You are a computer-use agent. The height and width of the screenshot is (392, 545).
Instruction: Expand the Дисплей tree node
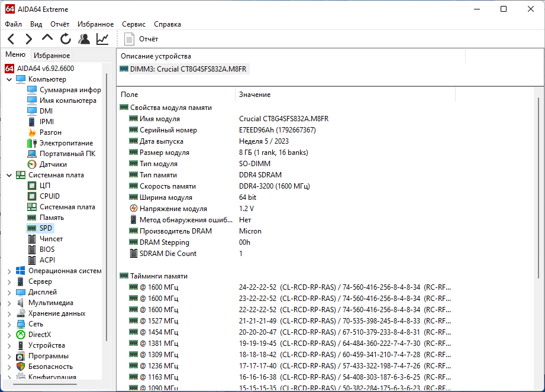pyautogui.click(x=9, y=292)
